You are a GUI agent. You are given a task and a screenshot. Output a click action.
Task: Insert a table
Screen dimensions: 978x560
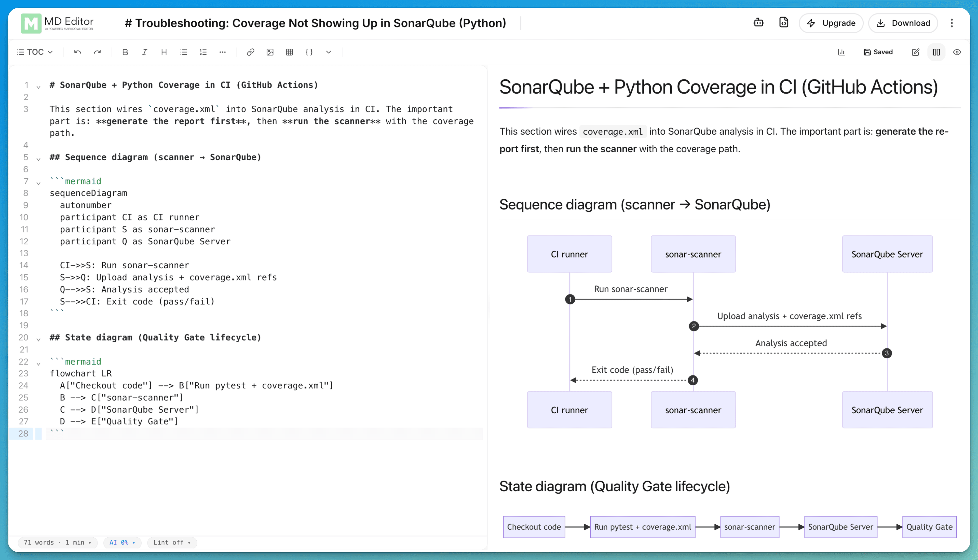290,52
